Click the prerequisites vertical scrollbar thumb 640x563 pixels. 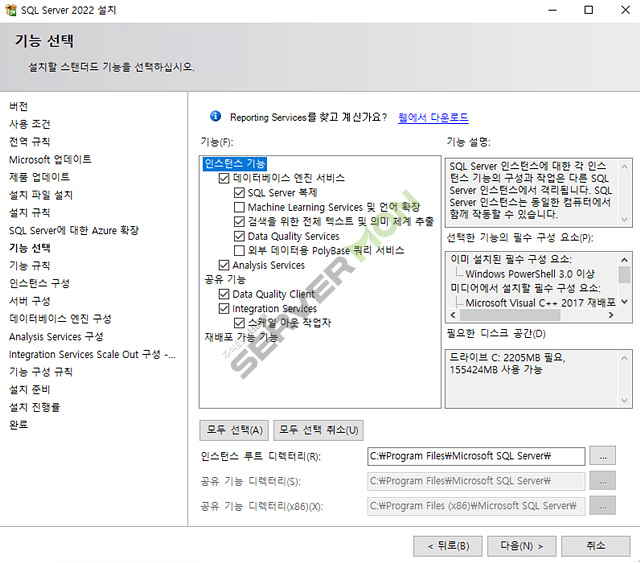tap(624, 274)
